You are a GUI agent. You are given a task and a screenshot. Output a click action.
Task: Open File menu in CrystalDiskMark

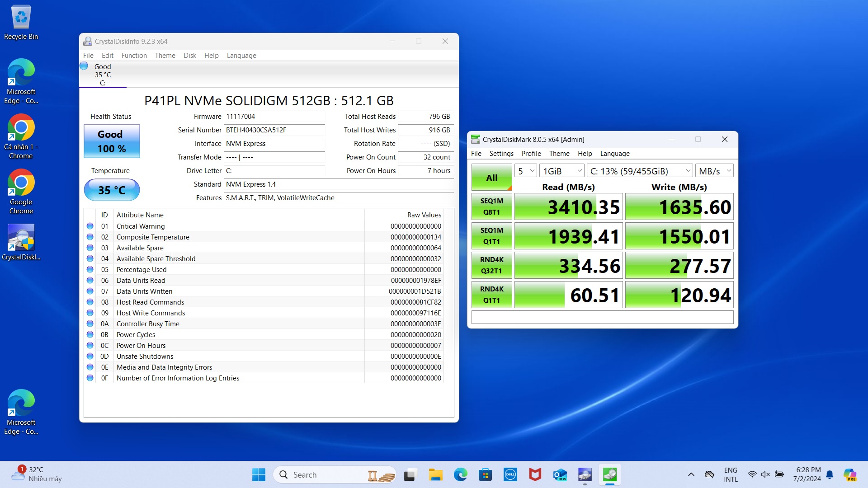[476, 153]
